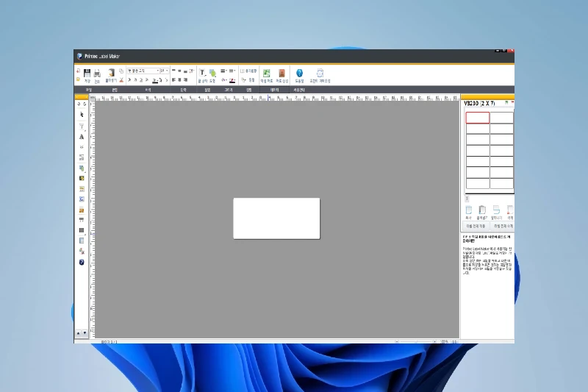588x392 pixels.
Task: Click the white label on the canvas
Action: pos(276,218)
